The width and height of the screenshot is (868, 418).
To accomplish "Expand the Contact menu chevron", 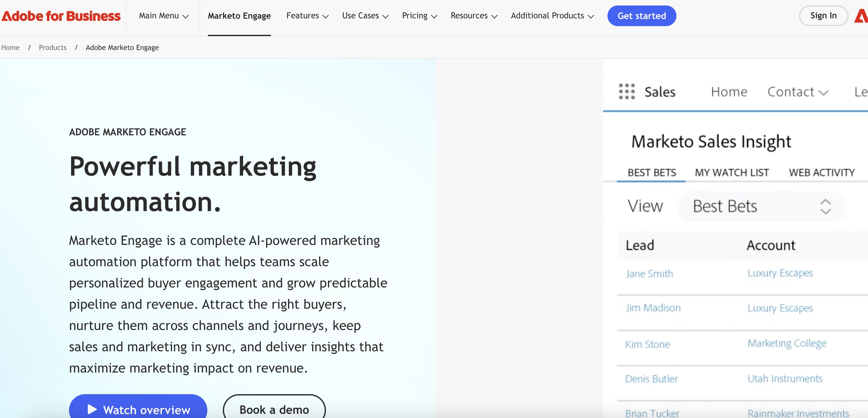I will (823, 93).
